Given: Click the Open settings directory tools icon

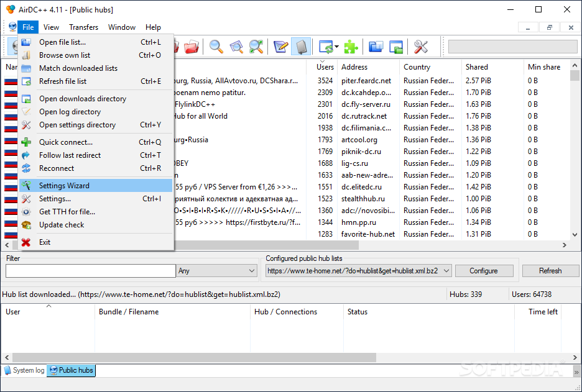Looking at the screenshot, I should pyautogui.click(x=26, y=125).
